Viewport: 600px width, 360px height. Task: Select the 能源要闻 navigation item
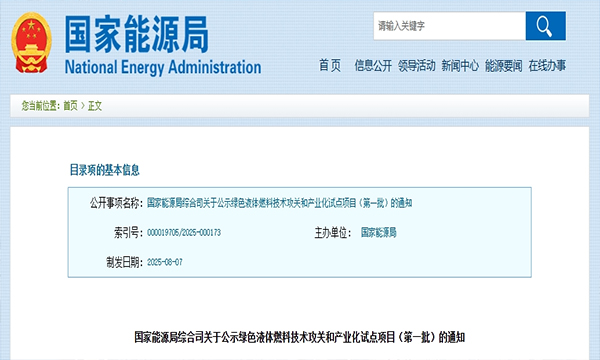point(504,66)
